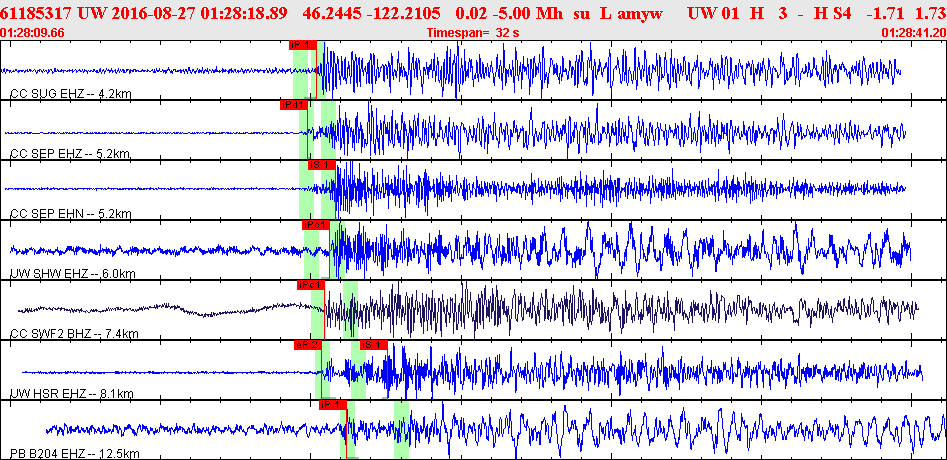Screen dimensions: 947x460
Task: Select the iPc1 pick flag on SHW trace
Action: pyautogui.click(x=315, y=225)
